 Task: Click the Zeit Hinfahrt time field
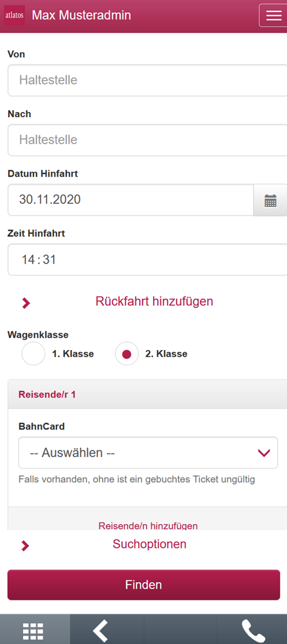click(x=147, y=259)
